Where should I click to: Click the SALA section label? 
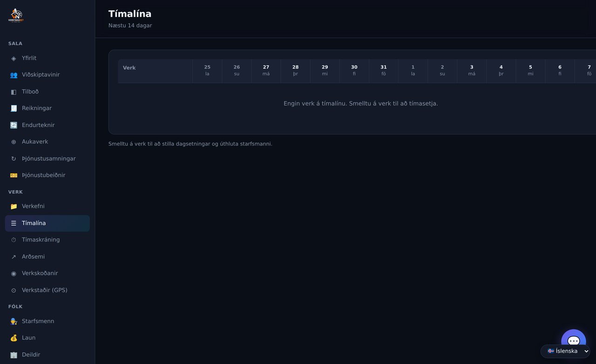15,43
